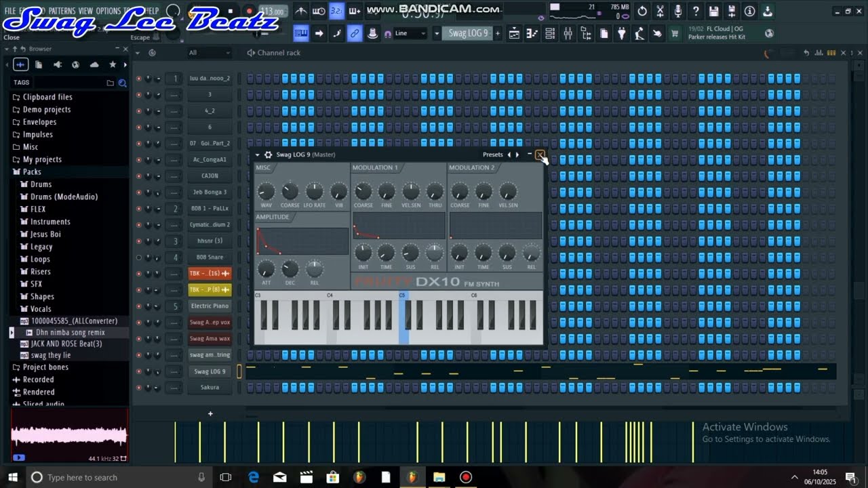Screen dimensions: 868x488
Task: Open the Line snap dropdown
Action: tap(411, 33)
